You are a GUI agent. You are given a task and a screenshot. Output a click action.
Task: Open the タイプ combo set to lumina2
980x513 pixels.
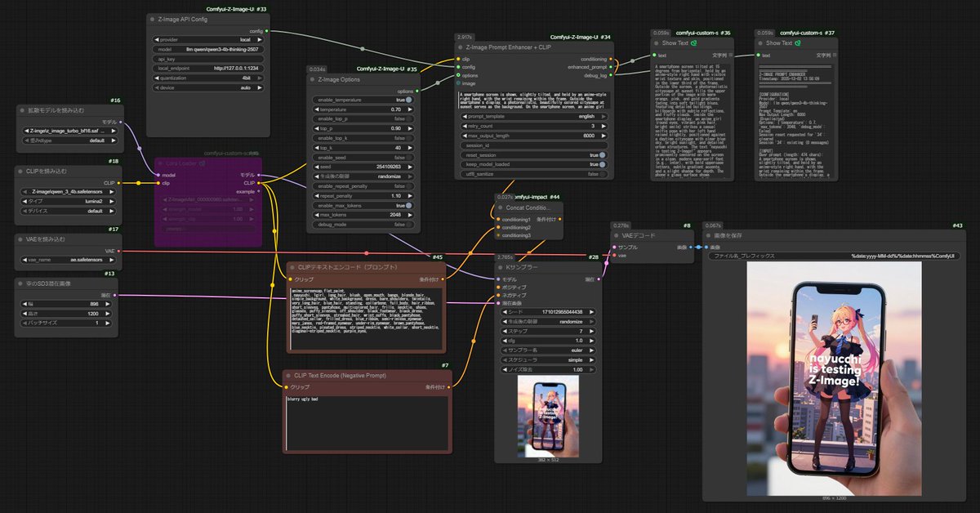click(69, 201)
